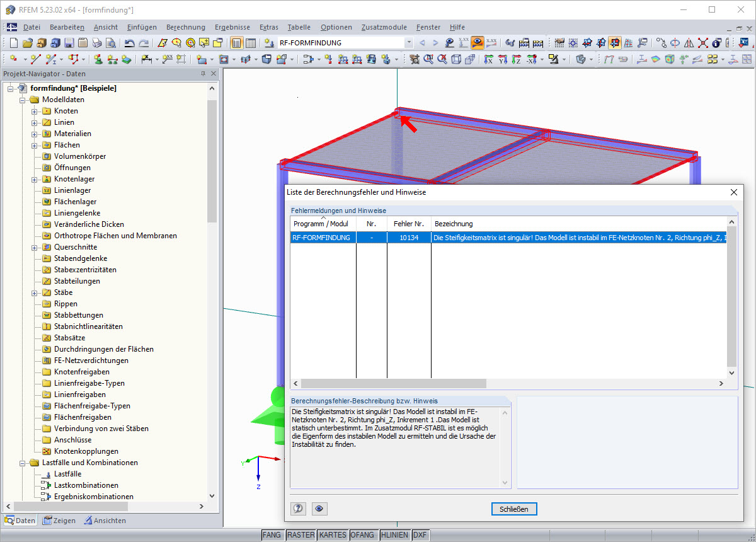Switch to the Zeigen navigator tab
Image resolution: width=756 pixels, height=542 pixels.
(59, 521)
